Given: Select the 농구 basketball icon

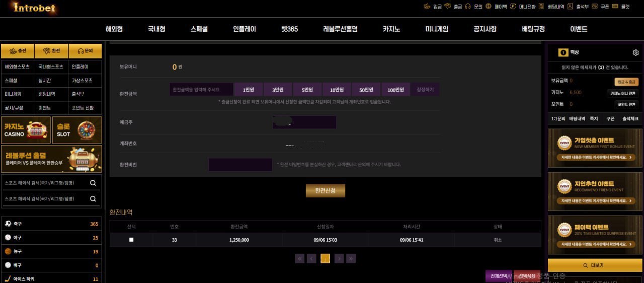Looking at the screenshot, I should (x=8, y=251).
